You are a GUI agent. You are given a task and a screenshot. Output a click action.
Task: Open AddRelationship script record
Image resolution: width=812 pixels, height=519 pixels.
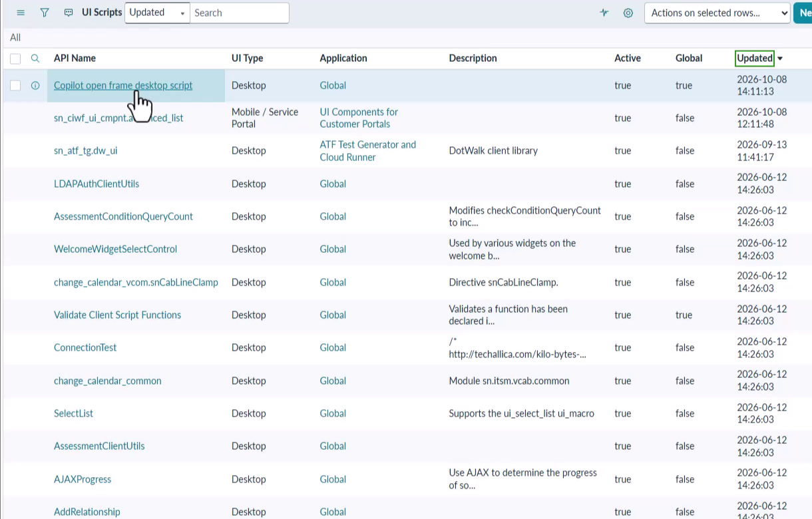(87, 512)
